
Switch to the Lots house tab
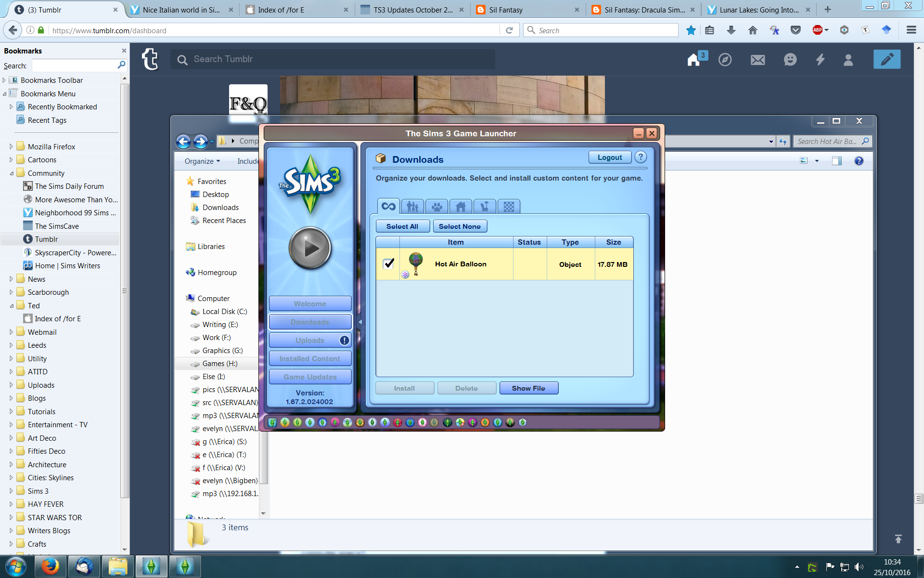(461, 207)
